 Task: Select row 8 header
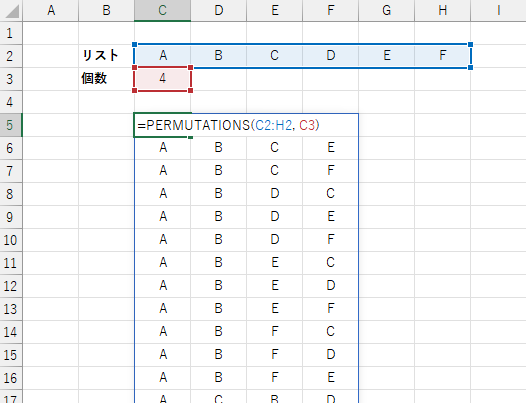pyautogui.click(x=11, y=194)
